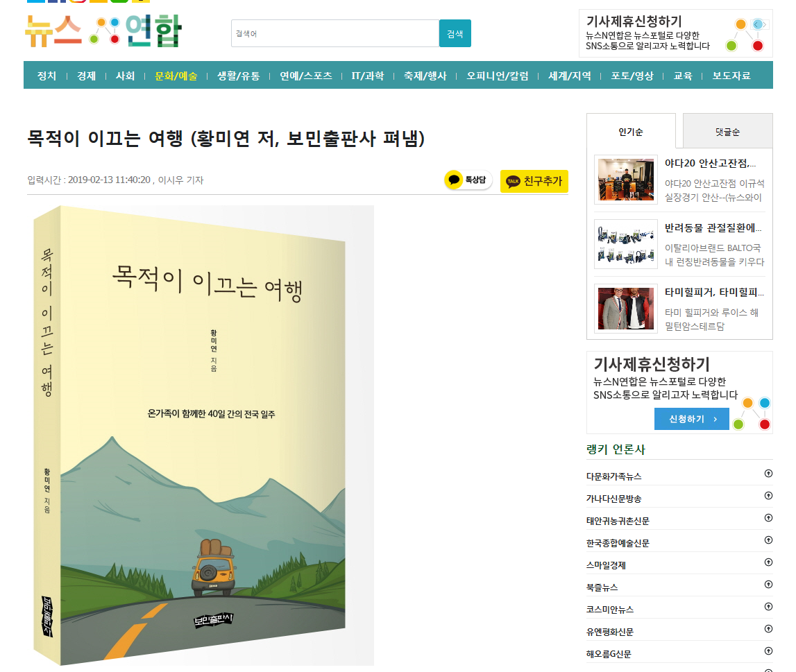
Task: Click arrow icon beside 스마일경제
Action: (x=768, y=562)
